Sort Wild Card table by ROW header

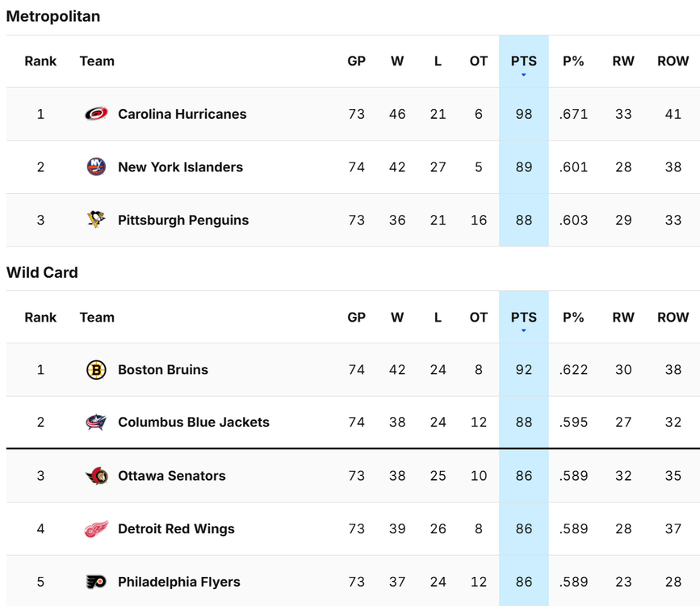point(673,318)
